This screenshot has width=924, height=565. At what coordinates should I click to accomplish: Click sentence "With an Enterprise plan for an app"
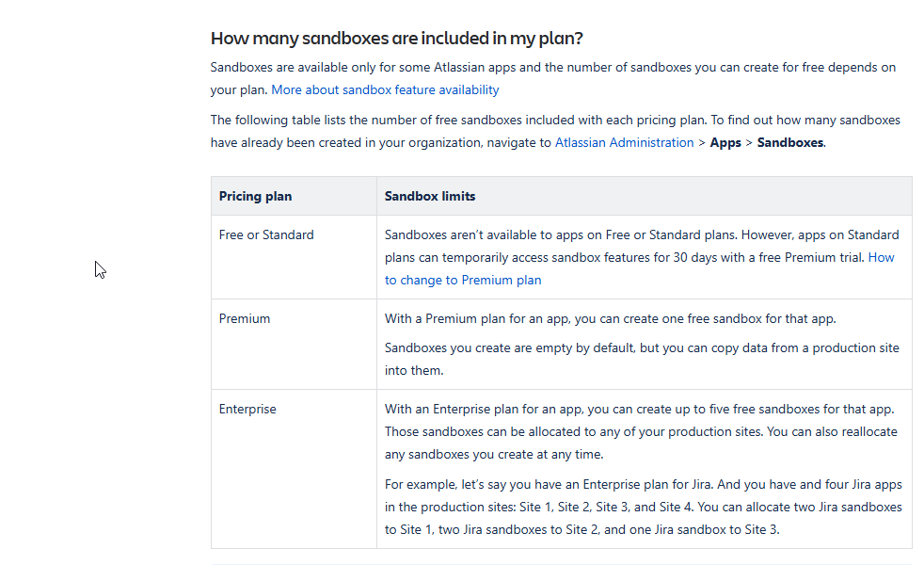tap(639, 410)
